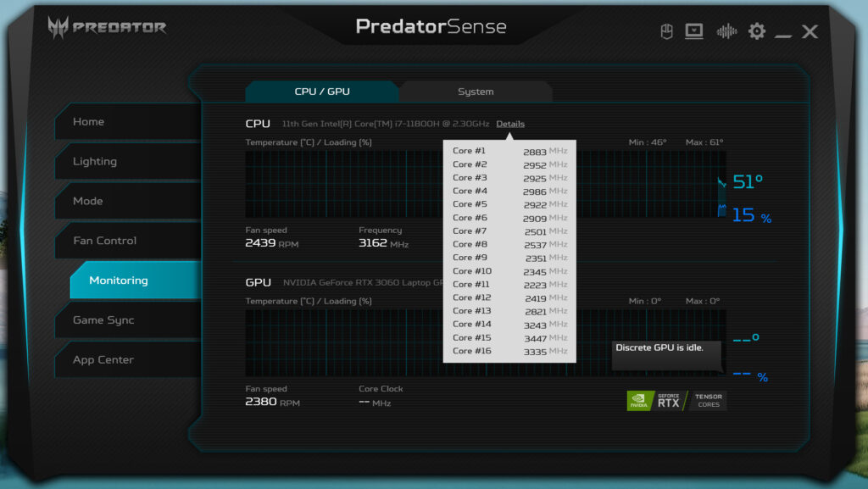Click the GPU Core Clock MHz value

[x=375, y=403]
